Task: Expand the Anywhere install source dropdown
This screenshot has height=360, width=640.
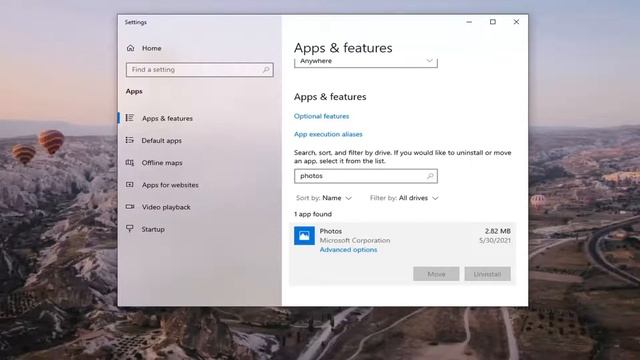Action: (366, 62)
